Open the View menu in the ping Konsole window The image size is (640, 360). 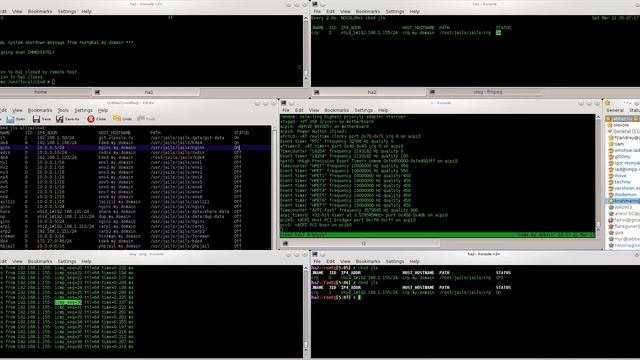tap(17, 261)
